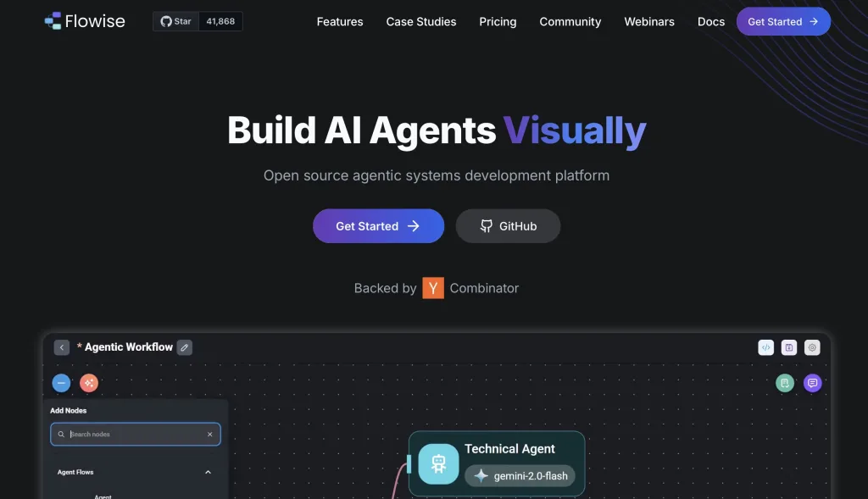Click the Agentic Workflow title text
Image resolution: width=868 pixels, height=499 pixels.
pyautogui.click(x=129, y=347)
